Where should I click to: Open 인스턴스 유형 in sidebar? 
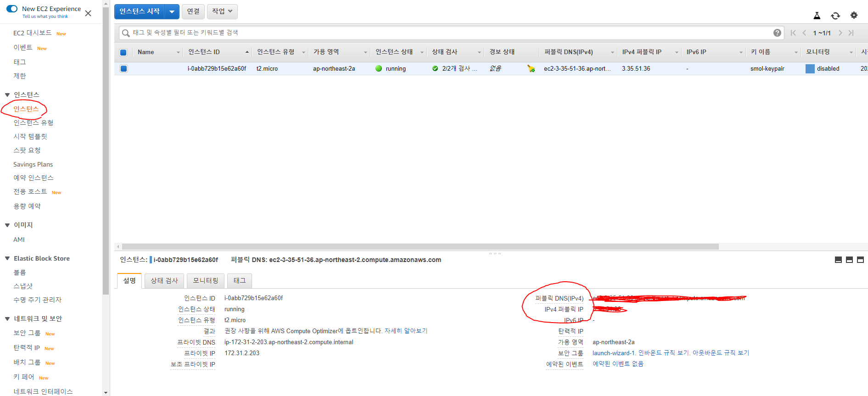click(x=34, y=123)
